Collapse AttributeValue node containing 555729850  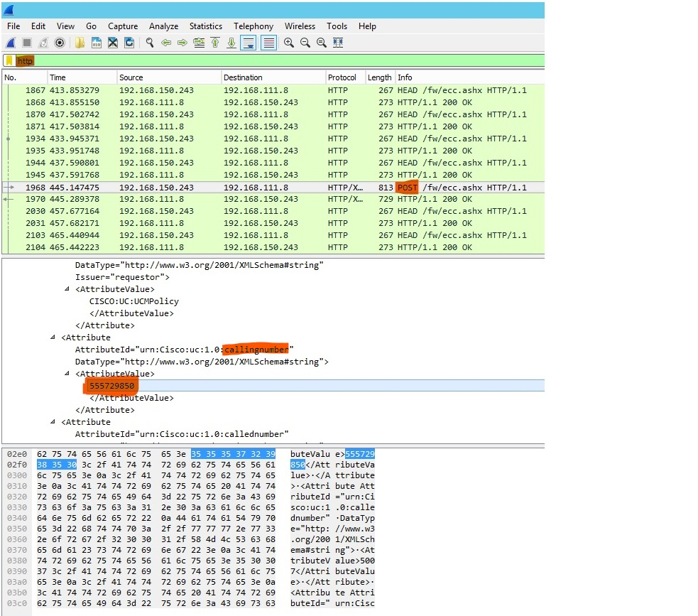click(x=67, y=374)
